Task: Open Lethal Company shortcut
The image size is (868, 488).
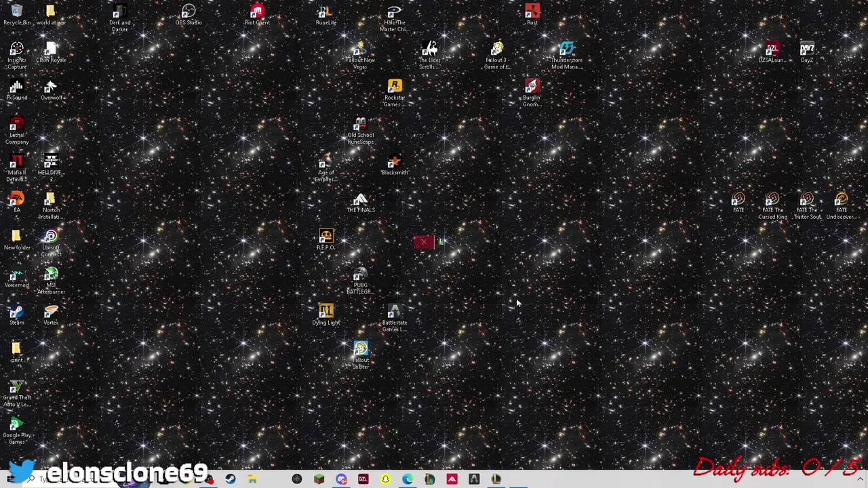Action: pos(17,130)
